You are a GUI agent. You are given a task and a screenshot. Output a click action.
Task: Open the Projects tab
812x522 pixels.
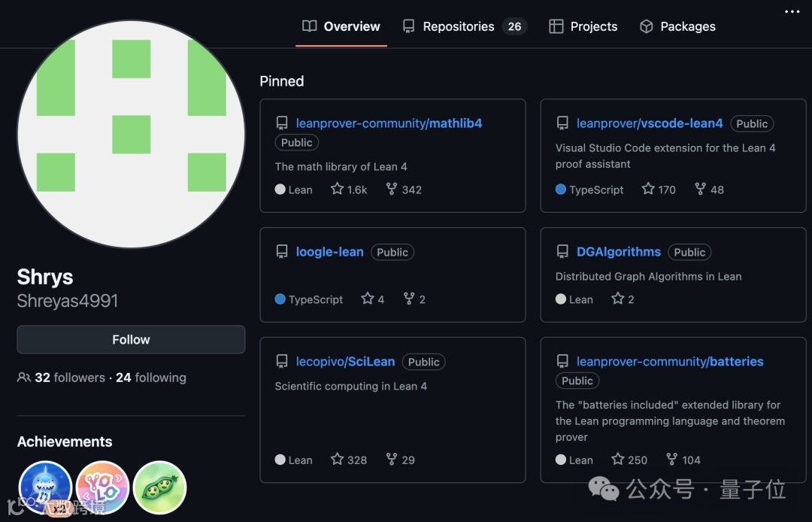click(583, 26)
